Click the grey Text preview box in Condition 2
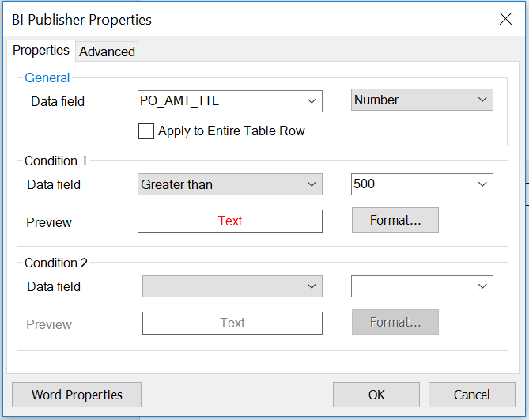Image resolution: width=529 pixels, height=420 pixels. tap(232, 324)
